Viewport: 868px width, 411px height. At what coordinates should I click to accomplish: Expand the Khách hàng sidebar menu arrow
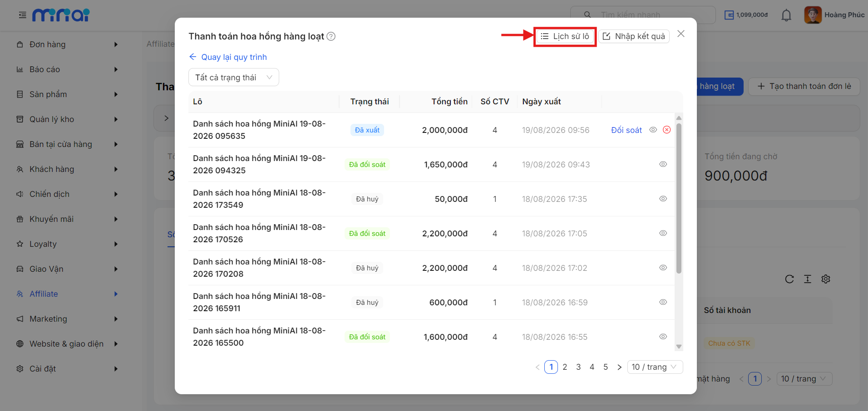click(x=116, y=169)
